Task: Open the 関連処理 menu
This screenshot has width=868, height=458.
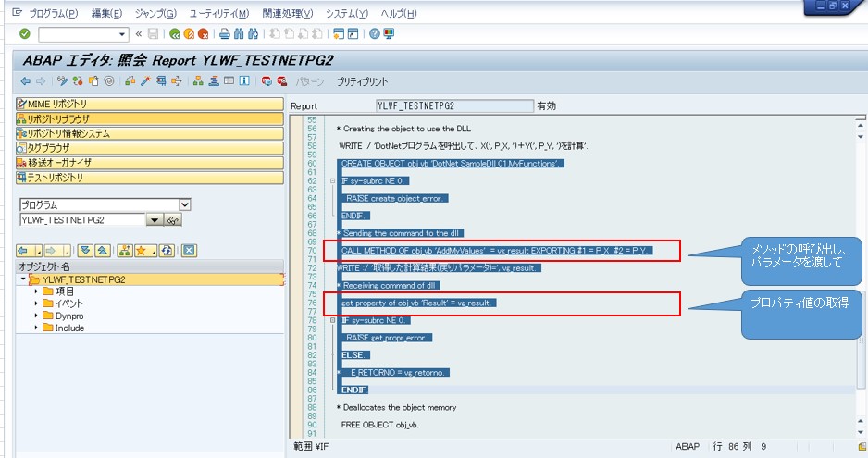Action: click(288, 13)
